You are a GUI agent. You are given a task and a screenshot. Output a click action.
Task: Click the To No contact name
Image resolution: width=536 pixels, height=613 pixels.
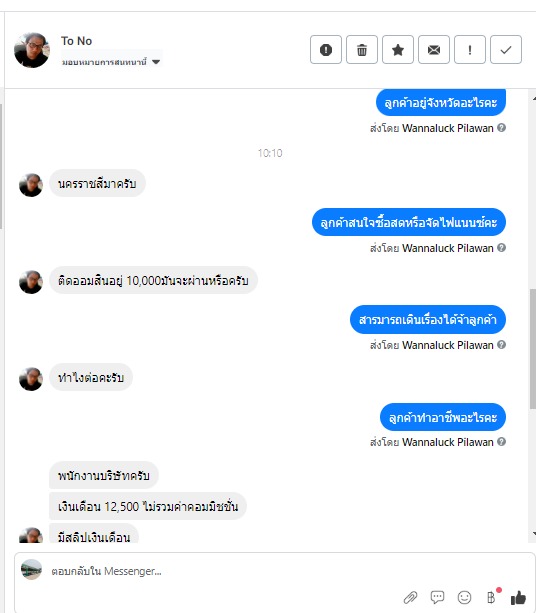(76, 41)
